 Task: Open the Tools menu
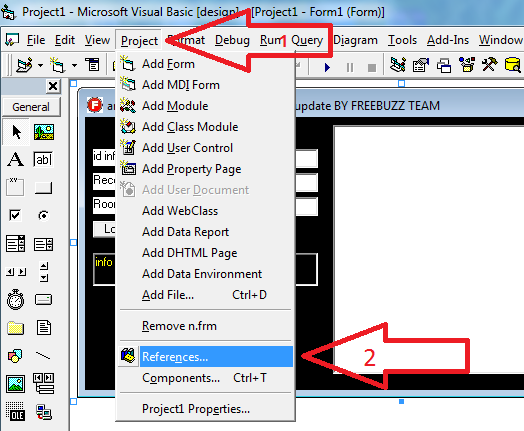click(x=402, y=40)
